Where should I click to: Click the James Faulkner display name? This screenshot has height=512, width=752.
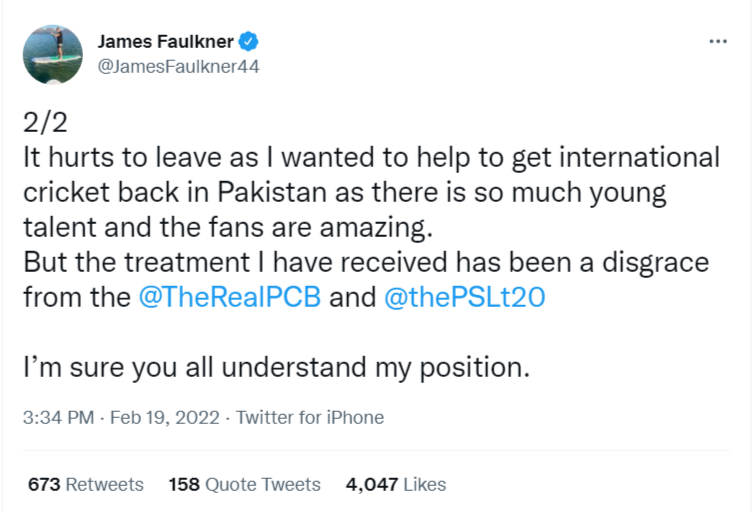(166, 41)
